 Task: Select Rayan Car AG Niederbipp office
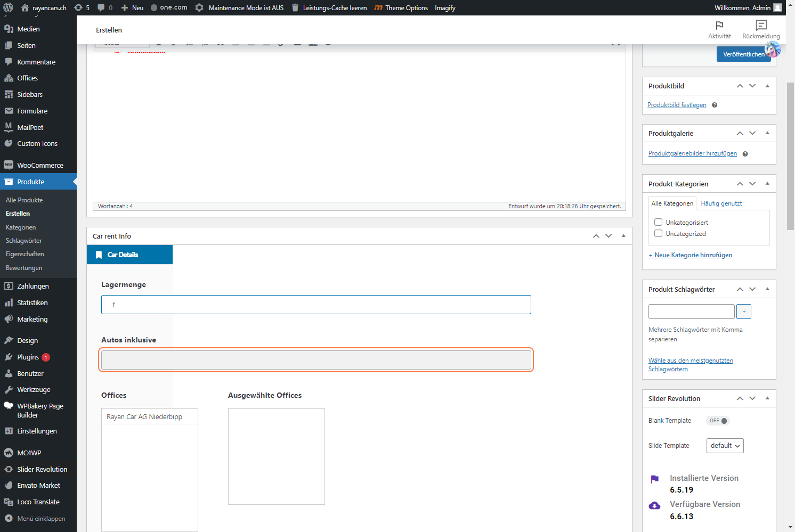pyautogui.click(x=149, y=416)
